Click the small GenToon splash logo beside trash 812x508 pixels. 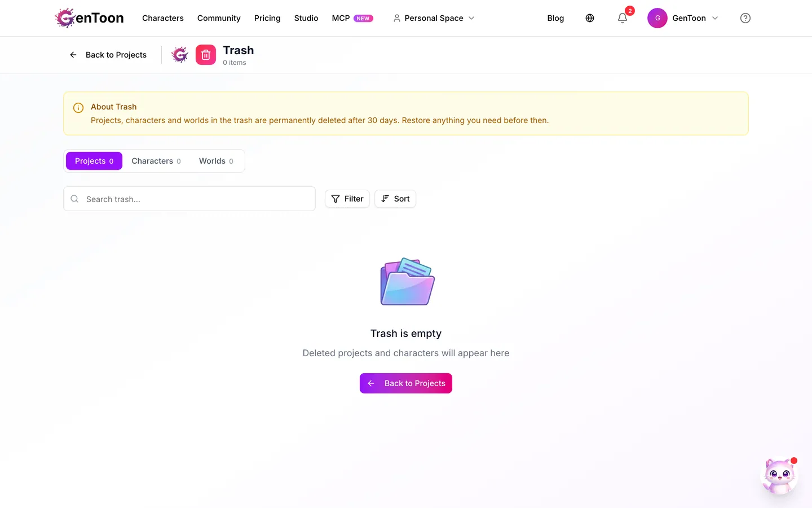click(180, 55)
